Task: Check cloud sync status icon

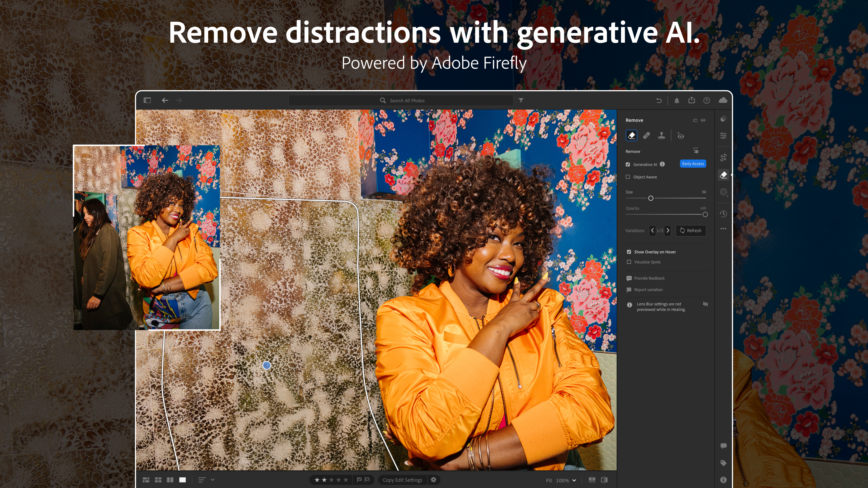Action: 723,100
